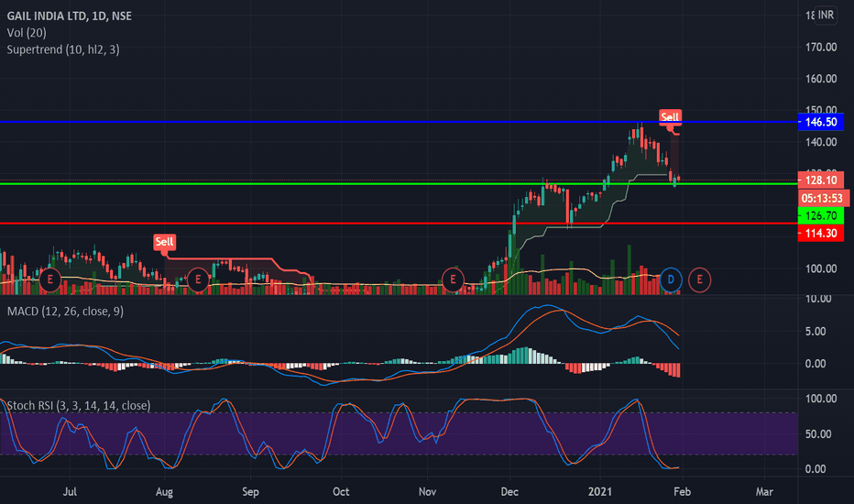
Task: Click the Mar label on time axis
Action: [765, 491]
